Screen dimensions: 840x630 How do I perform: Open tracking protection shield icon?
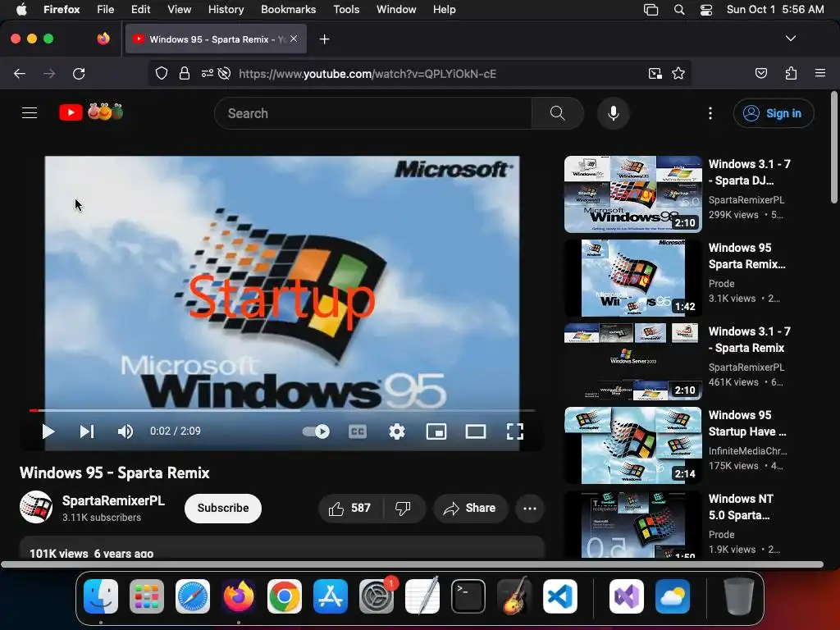[x=162, y=73]
